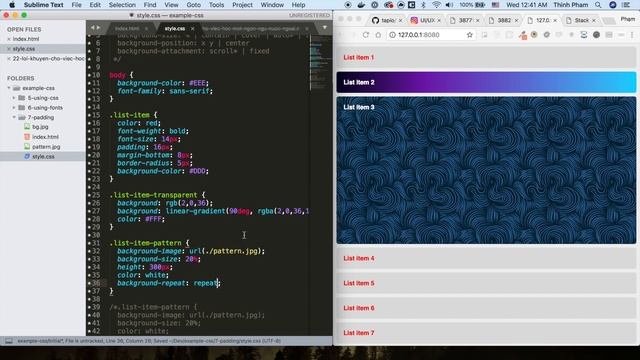Open Siri from the menu bar
The width and height of the screenshot is (640, 360).
(613, 5)
